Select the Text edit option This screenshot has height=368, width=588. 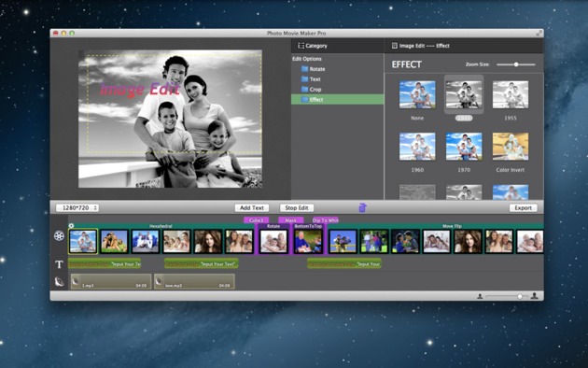pyautogui.click(x=338, y=79)
